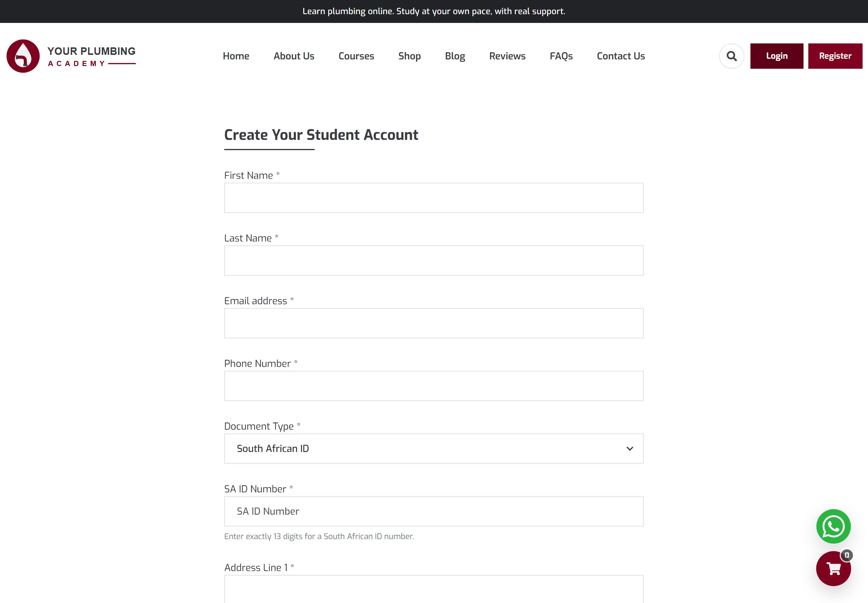Image resolution: width=868 pixels, height=603 pixels.
Task: Visit the Shop page
Action: tap(410, 56)
